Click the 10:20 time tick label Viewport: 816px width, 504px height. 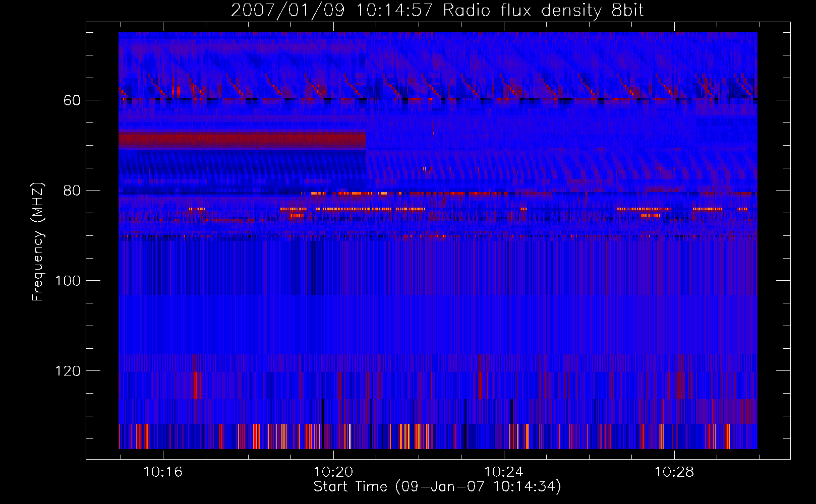tap(333, 472)
